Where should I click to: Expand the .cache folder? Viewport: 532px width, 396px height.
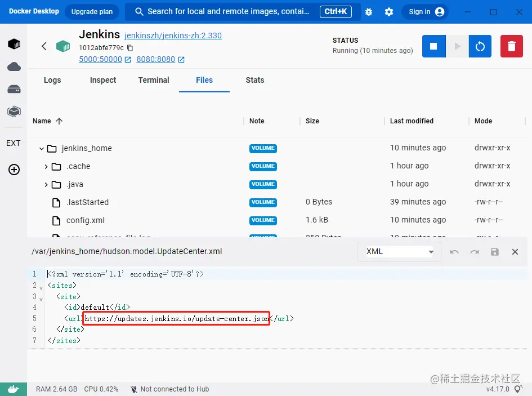(x=46, y=166)
